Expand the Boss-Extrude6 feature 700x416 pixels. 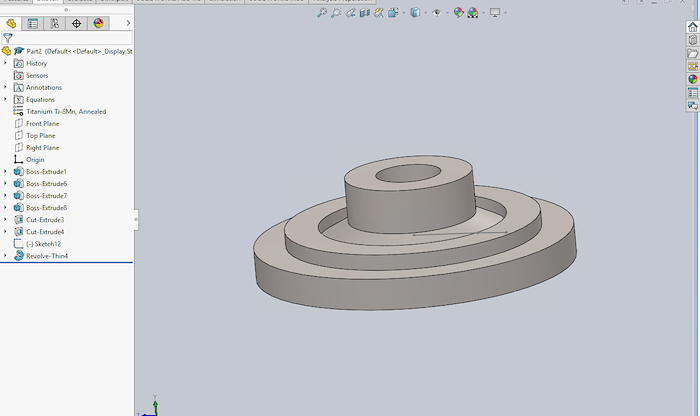(5, 183)
